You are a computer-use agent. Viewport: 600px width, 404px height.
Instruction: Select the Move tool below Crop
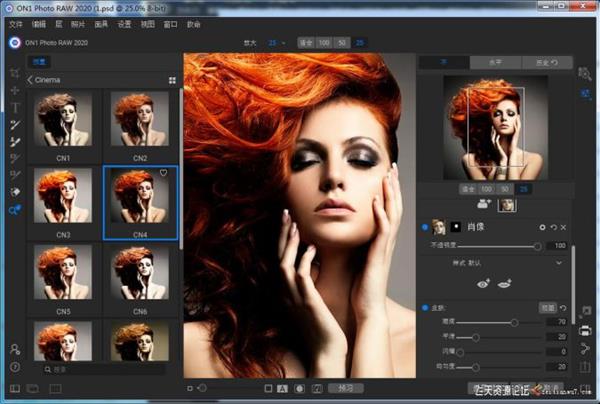click(14, 90)
